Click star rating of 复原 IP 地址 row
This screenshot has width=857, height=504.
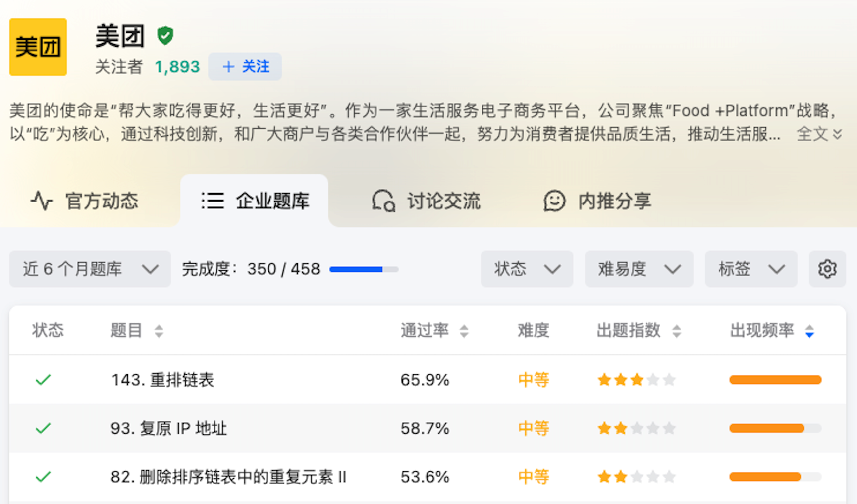637,428
